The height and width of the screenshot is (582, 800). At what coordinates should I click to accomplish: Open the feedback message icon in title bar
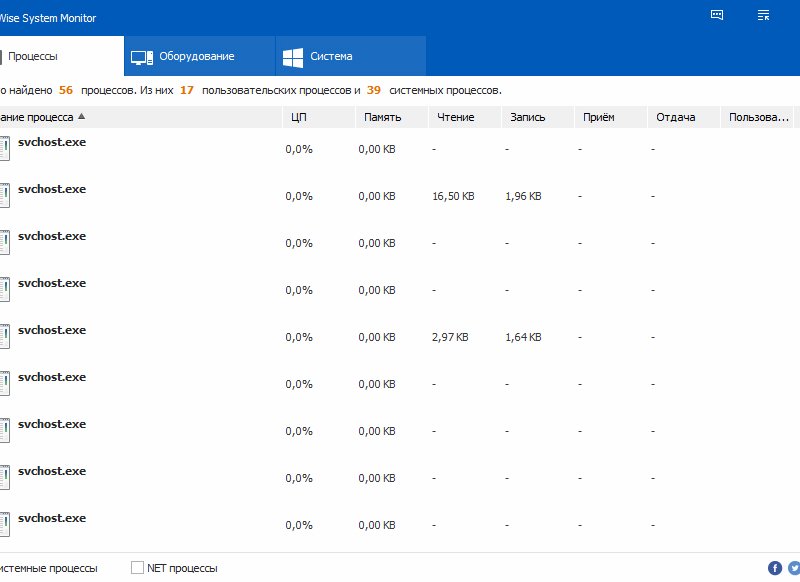(717, 15)
